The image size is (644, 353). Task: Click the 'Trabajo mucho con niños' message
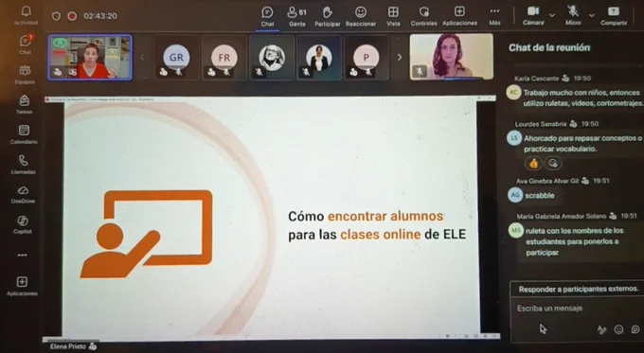(x=582, y=97)
